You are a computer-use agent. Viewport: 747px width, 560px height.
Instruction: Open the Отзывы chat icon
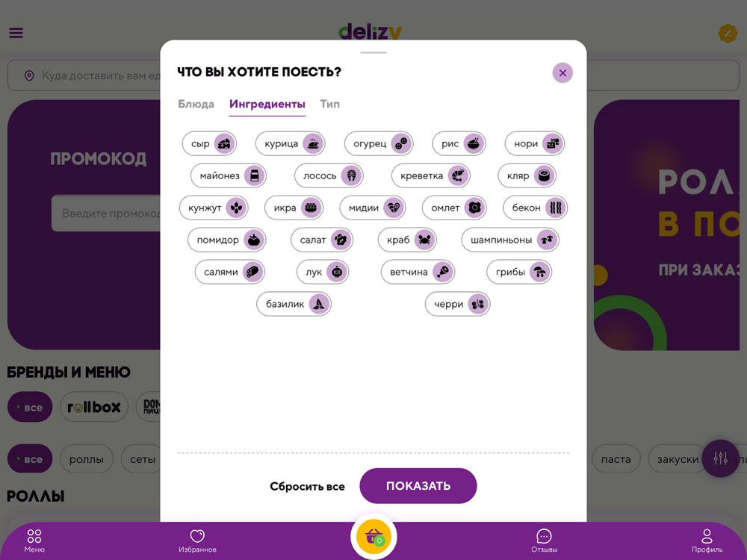(544, 536)
